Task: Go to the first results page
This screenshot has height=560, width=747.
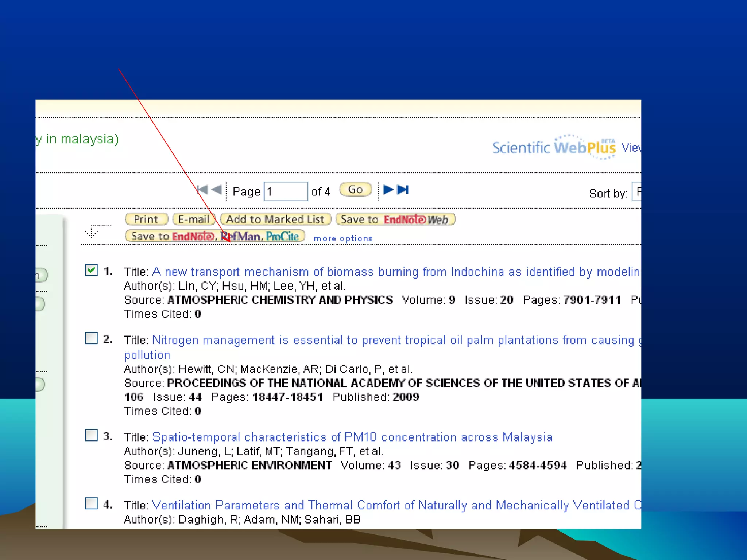Action: point(202,190)
